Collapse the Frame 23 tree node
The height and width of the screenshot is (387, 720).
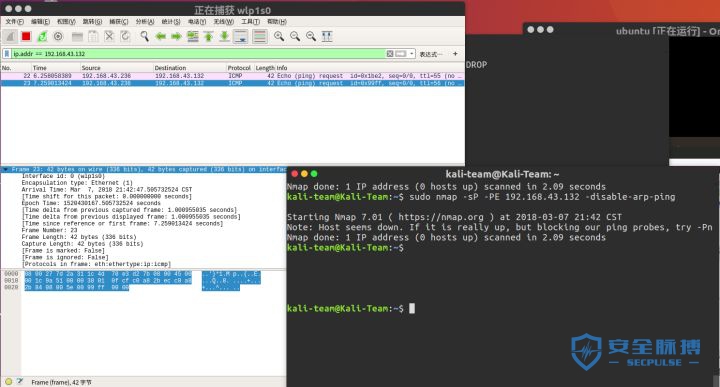click(5, 169)
